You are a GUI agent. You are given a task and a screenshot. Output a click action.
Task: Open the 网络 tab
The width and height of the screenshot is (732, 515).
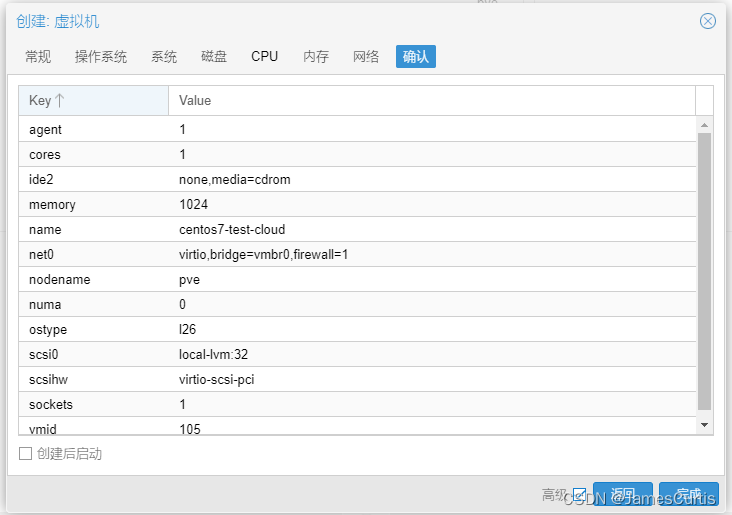coord(366,56)
